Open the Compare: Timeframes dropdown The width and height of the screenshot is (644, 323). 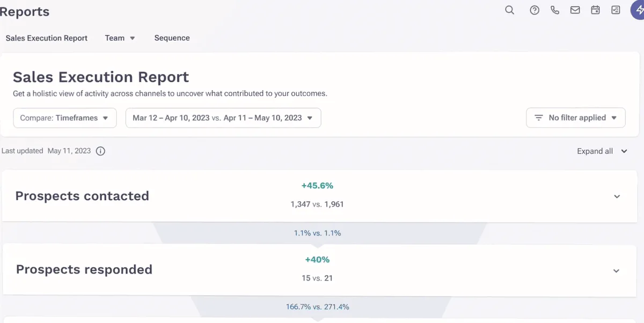(64, 118)
